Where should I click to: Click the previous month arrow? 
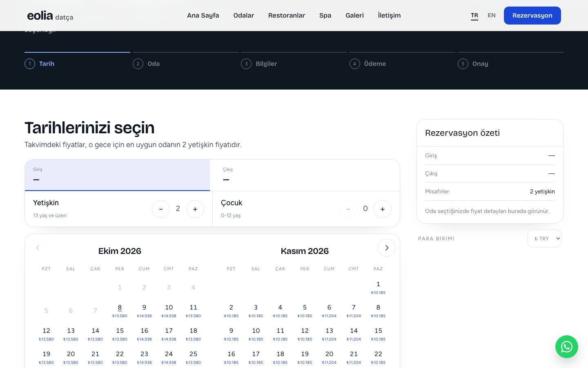pos(38,248)
